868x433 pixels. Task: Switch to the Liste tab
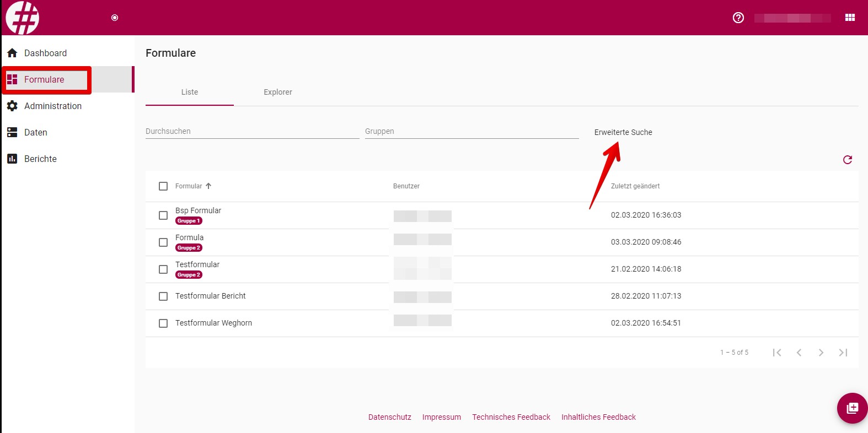point(190,92)
